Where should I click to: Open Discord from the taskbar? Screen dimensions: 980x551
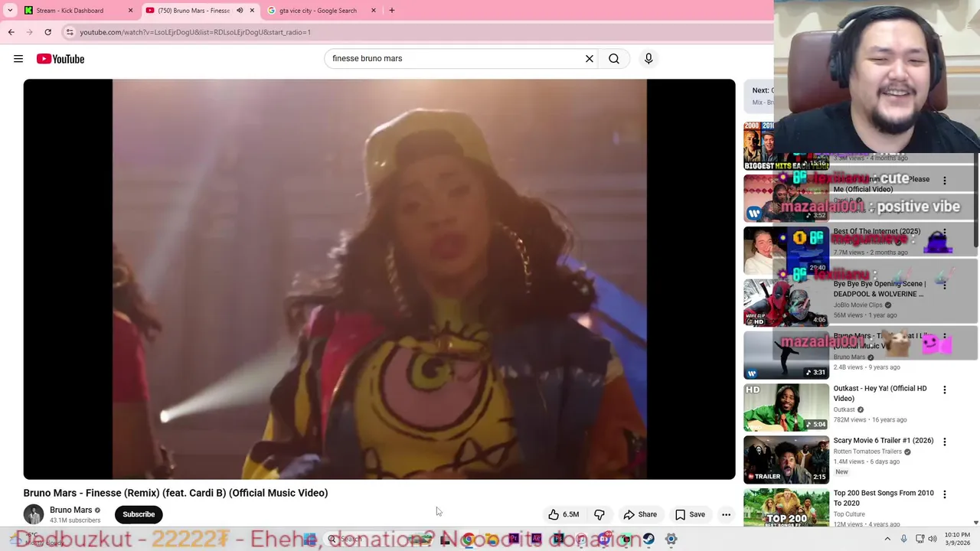tap(604, 540)
